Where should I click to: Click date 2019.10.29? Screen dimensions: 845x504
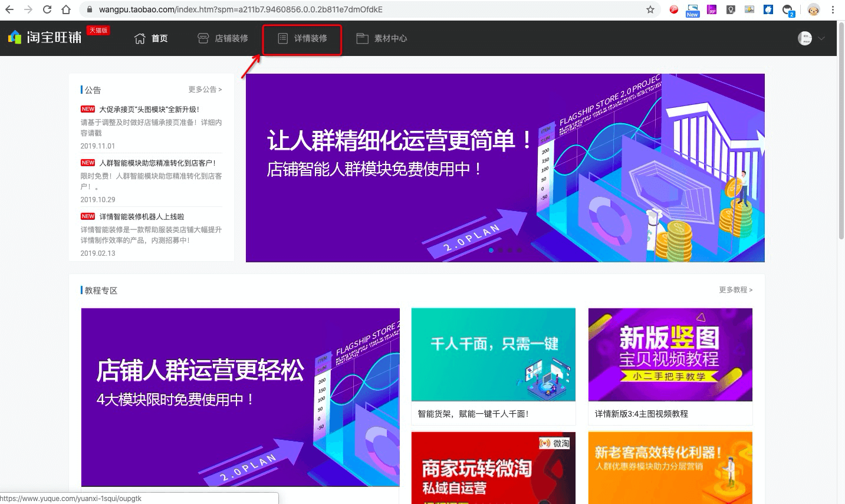pos(98,200)
